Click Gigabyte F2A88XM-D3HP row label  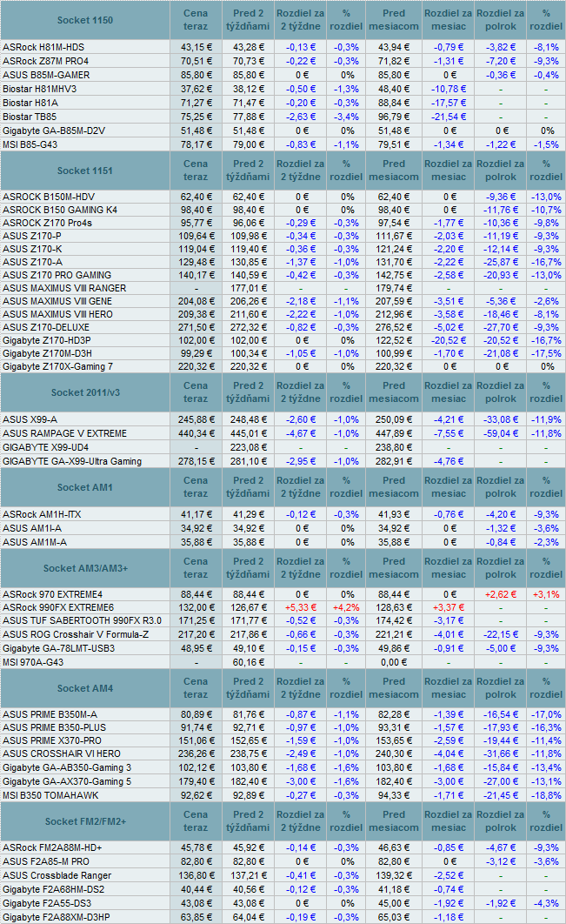click(x=56, y=918)
